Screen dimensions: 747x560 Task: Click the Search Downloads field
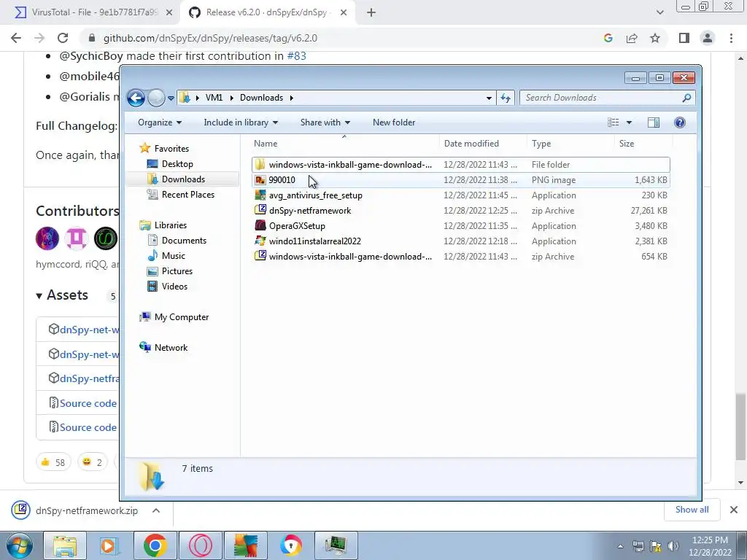607,98
